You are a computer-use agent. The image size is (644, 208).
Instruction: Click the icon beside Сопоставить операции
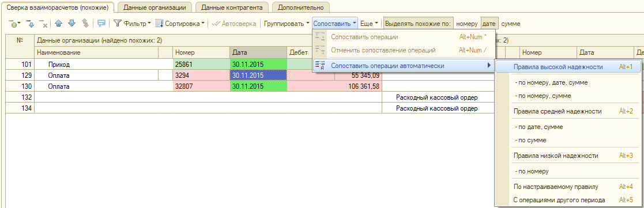click(321, 37)
